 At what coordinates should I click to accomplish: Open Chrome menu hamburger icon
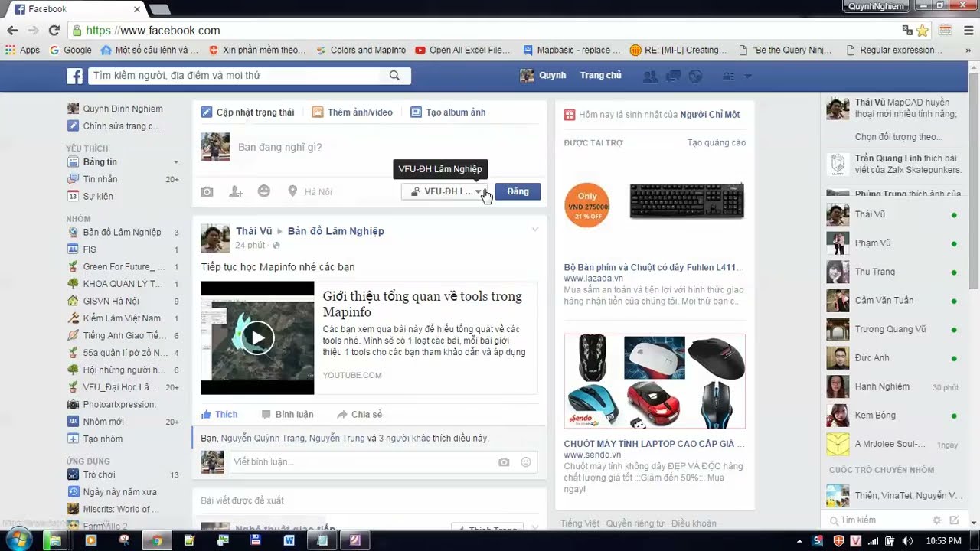969,31
